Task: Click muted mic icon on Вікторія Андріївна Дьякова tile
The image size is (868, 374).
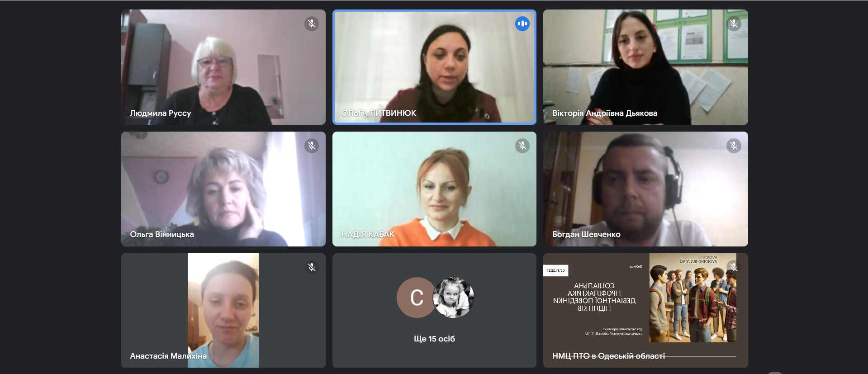Action: click(x=734, y=24)
